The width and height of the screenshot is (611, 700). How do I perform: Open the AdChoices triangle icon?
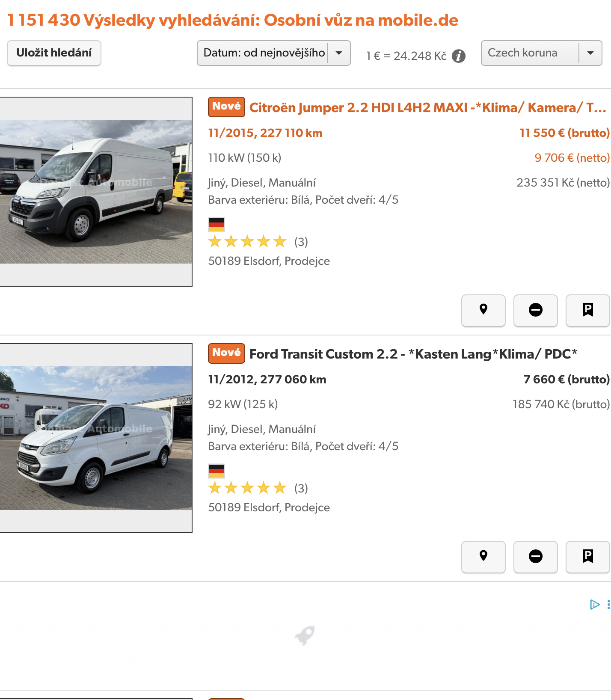595,605
